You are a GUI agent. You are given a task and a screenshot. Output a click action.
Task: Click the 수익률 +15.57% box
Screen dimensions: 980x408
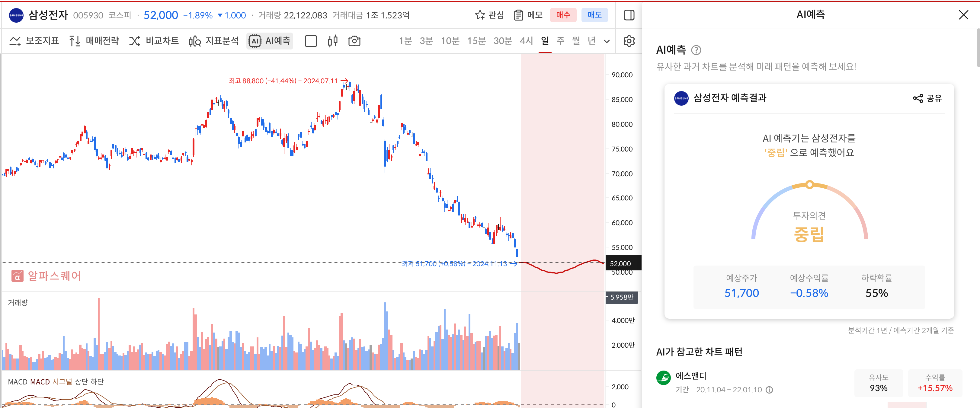point(935,383)
